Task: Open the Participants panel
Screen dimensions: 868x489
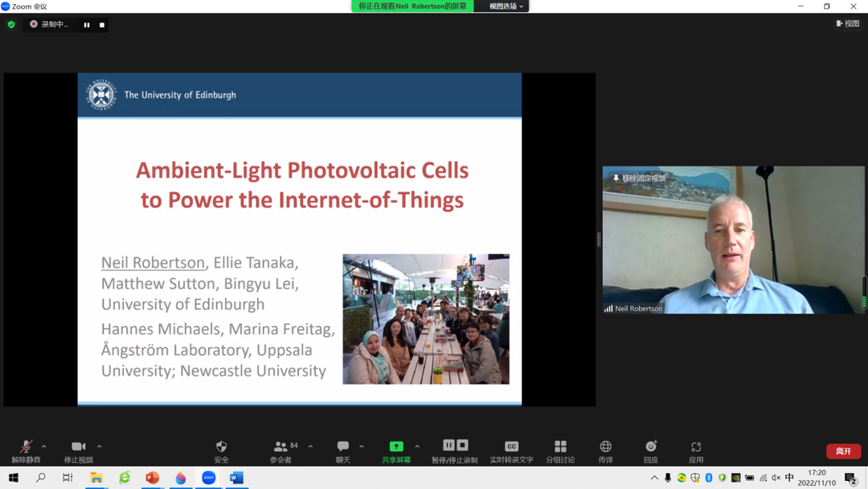Action: [x=281, y=448]
